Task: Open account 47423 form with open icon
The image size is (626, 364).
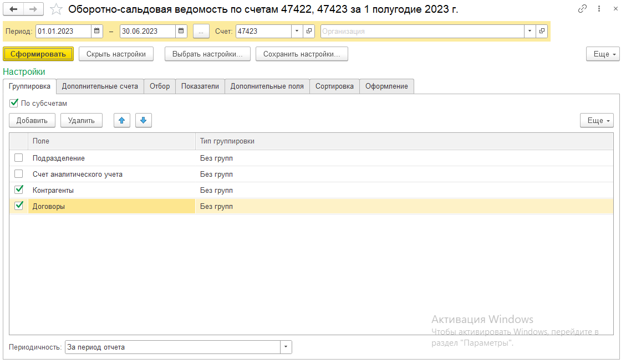Action: point(309,31)
